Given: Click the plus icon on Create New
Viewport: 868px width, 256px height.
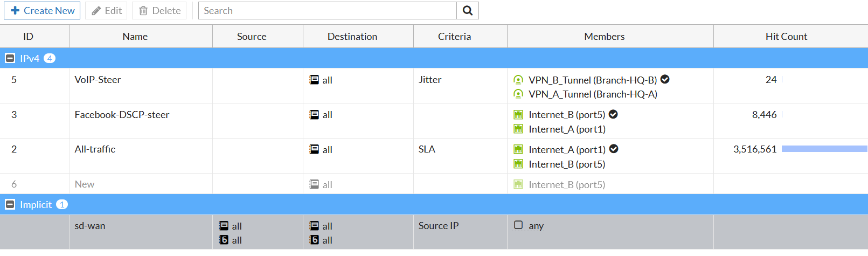Looking at the screenshot, I should click(15, 11).
